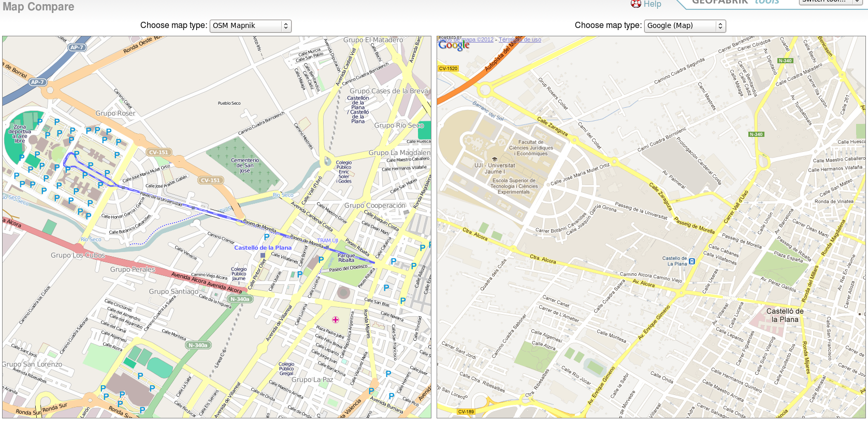Click the Help lifebuoy icon
Viewport: 868px width, 421px height.
635,4
